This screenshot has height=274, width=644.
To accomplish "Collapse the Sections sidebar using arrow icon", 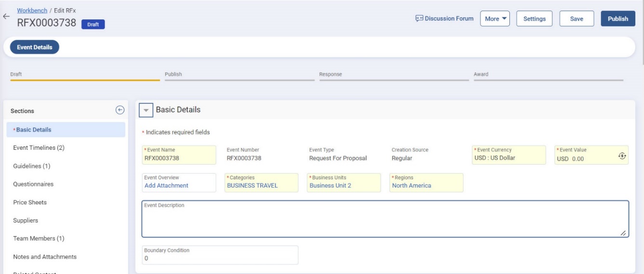I will (120, 110).
